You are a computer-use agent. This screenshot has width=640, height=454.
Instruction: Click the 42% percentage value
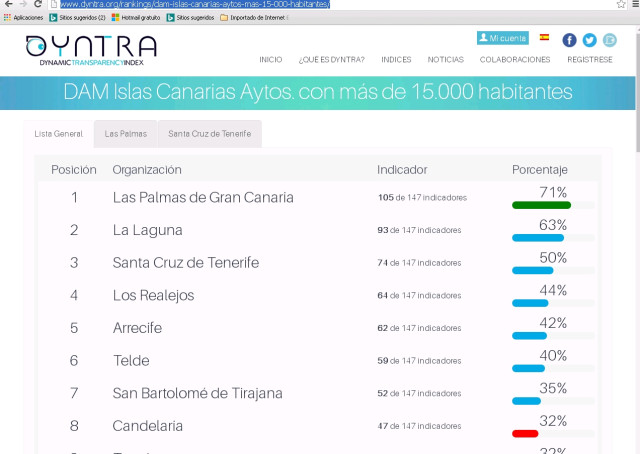click(553, 323)
